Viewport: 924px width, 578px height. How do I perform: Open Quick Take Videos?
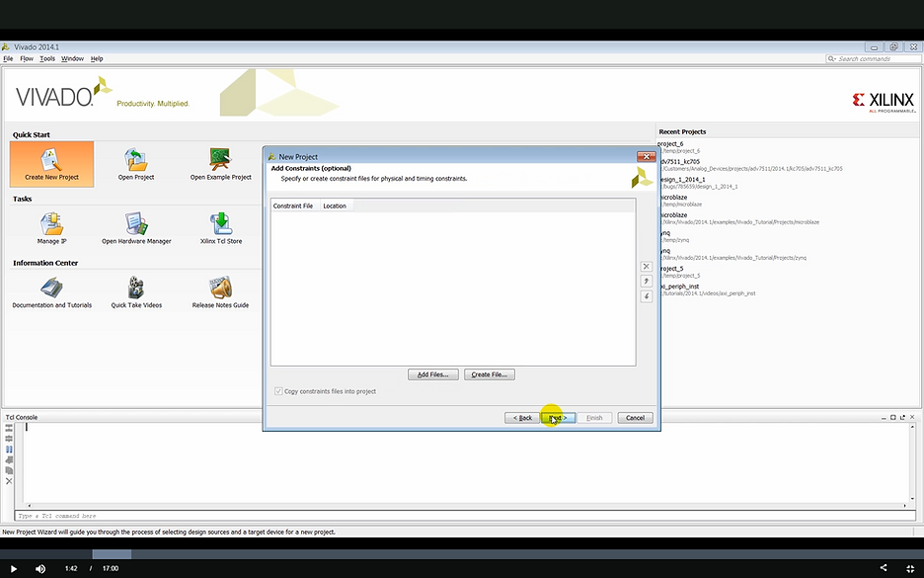[136, 289]
